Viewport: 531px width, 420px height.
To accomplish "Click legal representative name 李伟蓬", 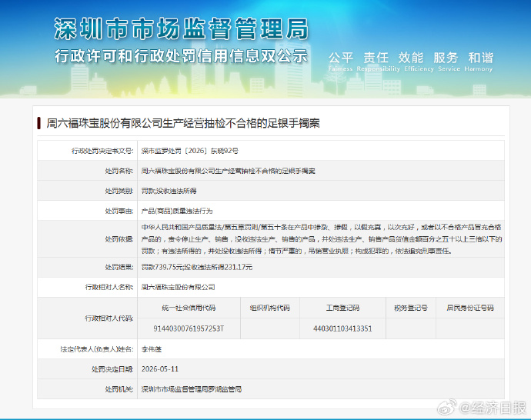I will (x=152, y=349).
